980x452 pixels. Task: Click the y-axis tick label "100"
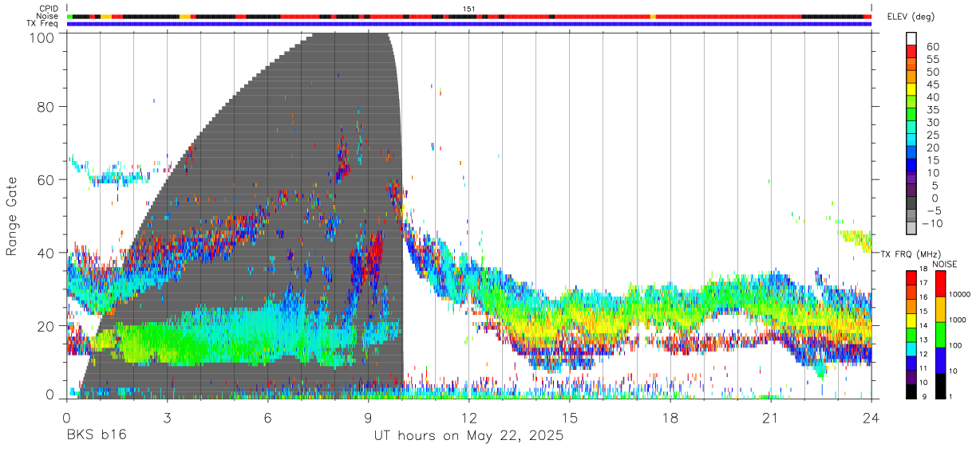tap(41, 37)
